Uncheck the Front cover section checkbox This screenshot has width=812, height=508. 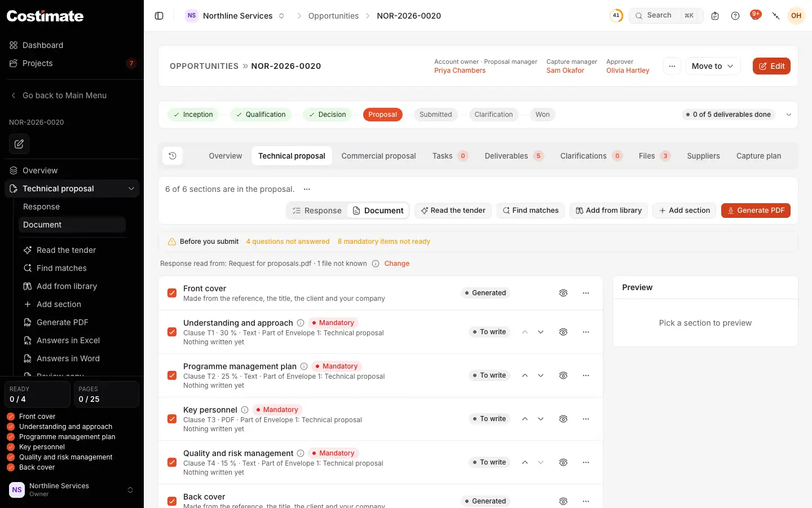tap(172, 293)
